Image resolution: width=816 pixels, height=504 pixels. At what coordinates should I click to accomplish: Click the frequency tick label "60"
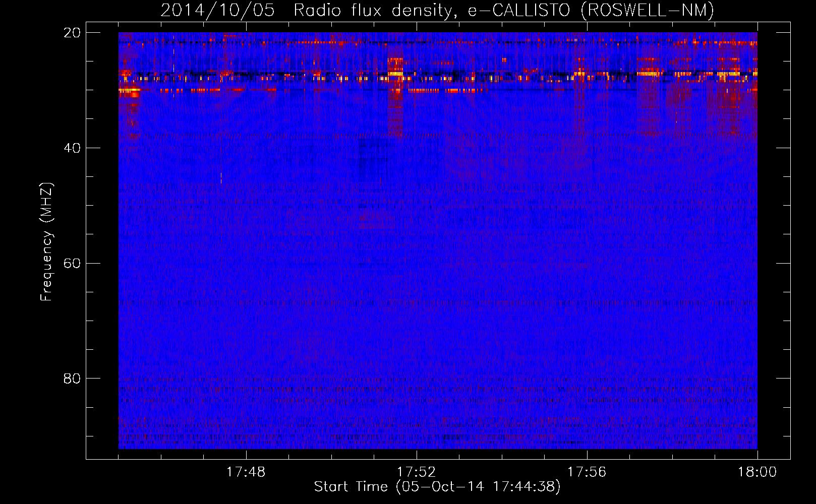point(72,263)
